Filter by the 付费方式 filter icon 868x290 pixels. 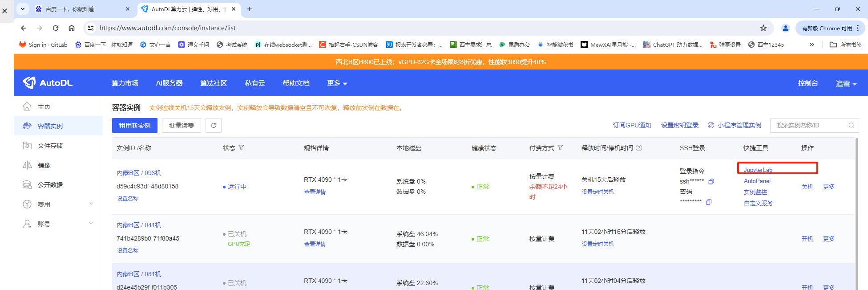coord(560,148)
